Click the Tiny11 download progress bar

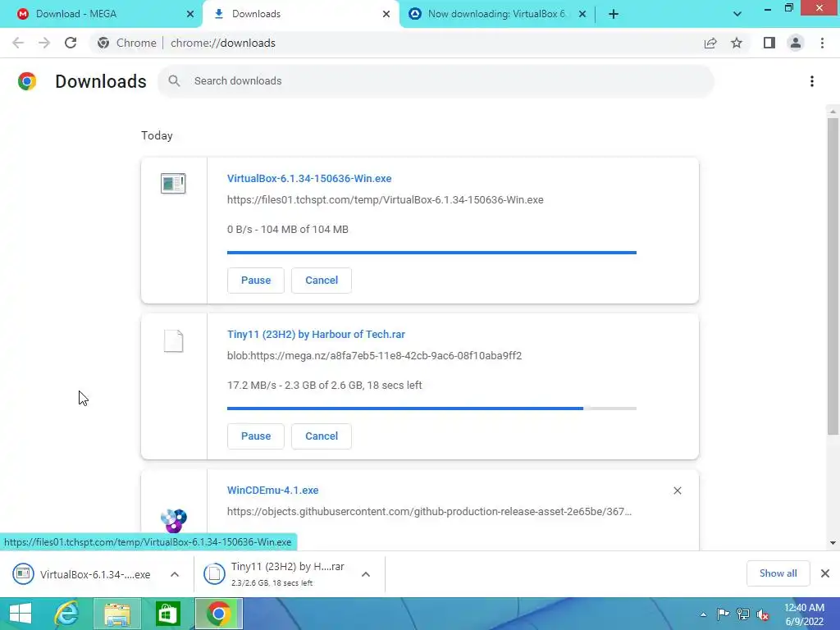(x=431, y=409)
